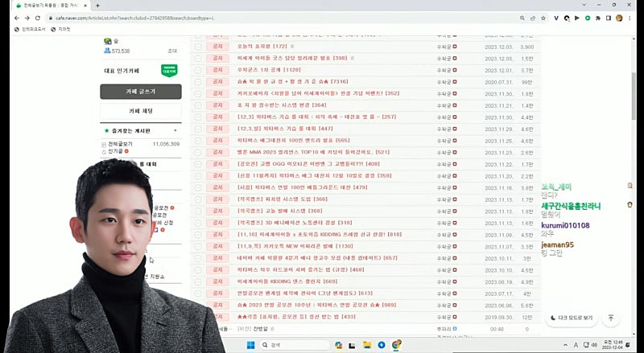The width and height of the screenshot is (644, 353).
Task: Show hidden system tray icons chevron
Action: pos(566,346)
